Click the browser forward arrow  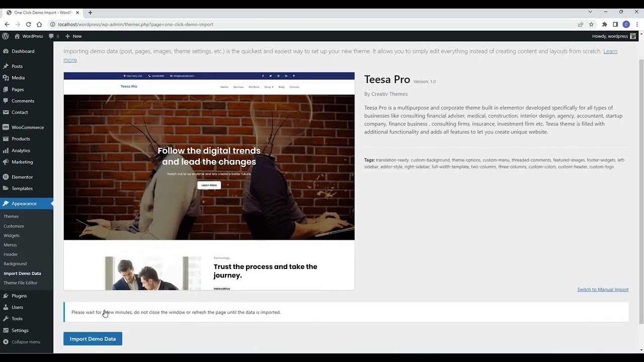point(18,24)
